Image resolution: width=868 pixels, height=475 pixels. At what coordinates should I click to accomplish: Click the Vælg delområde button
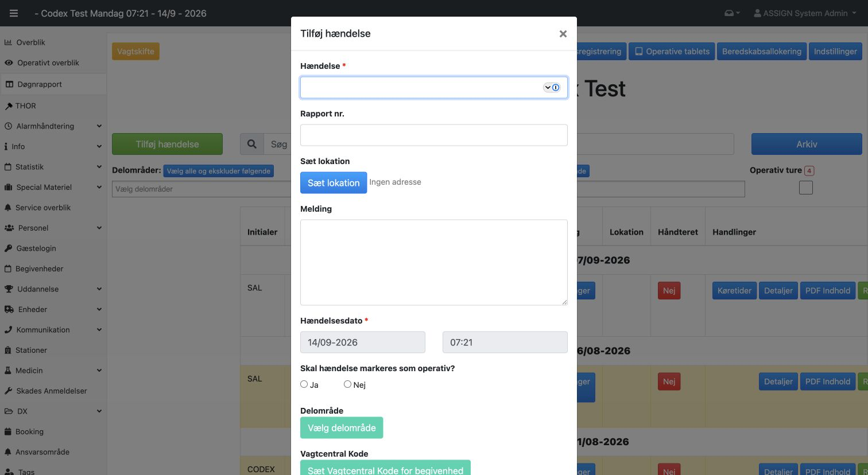pyautogui.click(x=342, y=428)
